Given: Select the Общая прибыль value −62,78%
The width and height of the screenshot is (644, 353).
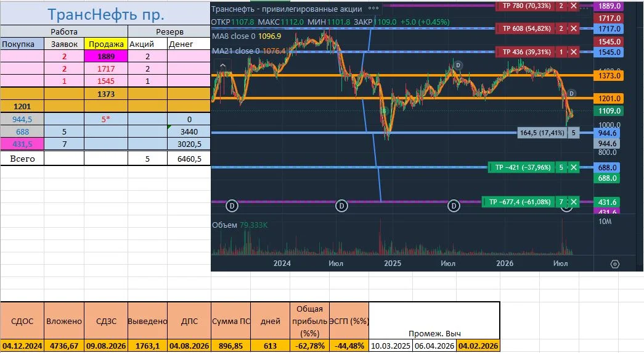Looking at the screenshot, I should (x=310, y=346).
